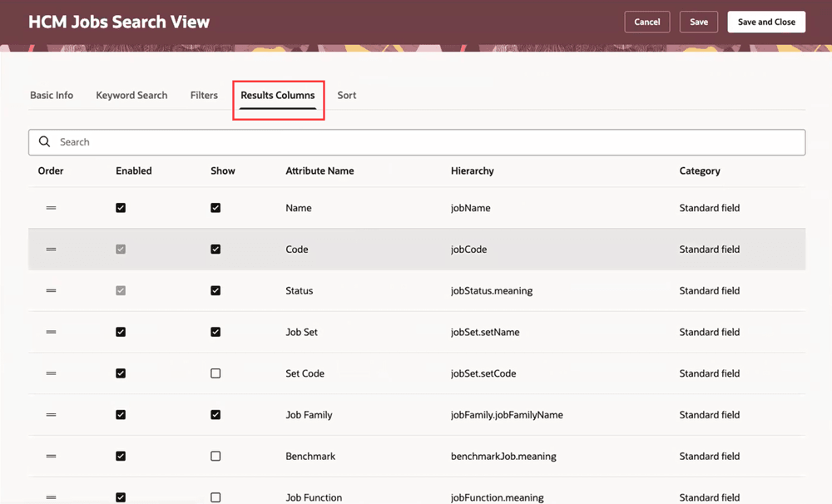This screenshot has width=832, height=504.
Task: Click the reorder handle for the Set Code row
Action: tap(51, 373)
